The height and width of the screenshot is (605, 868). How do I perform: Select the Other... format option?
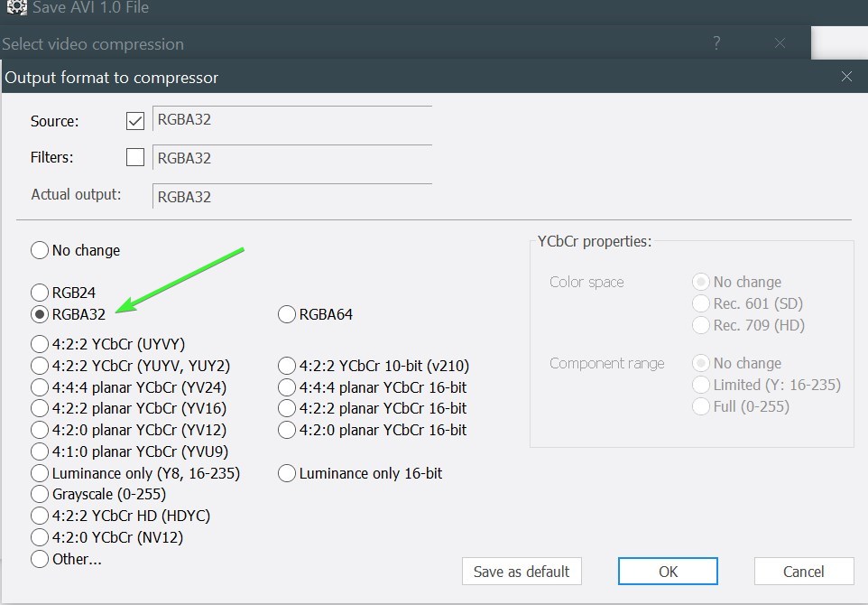click(x=40, y=559)
